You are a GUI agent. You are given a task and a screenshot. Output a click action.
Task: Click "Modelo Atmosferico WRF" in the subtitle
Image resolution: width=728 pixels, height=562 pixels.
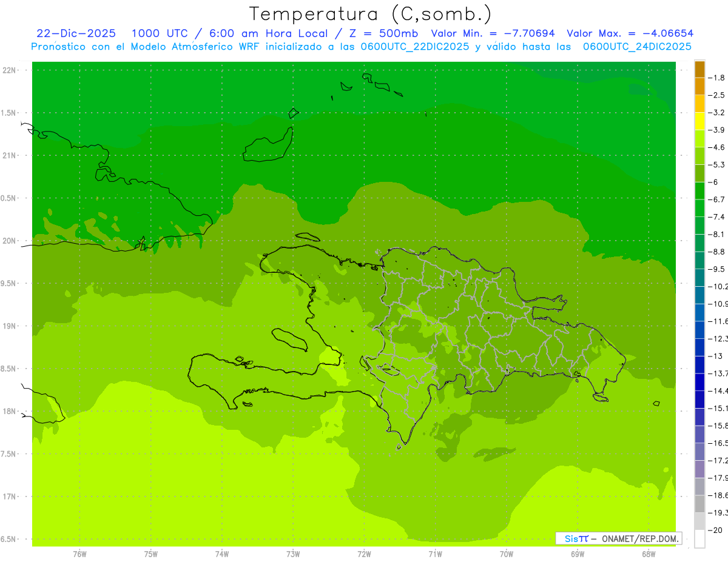[194, 47]
